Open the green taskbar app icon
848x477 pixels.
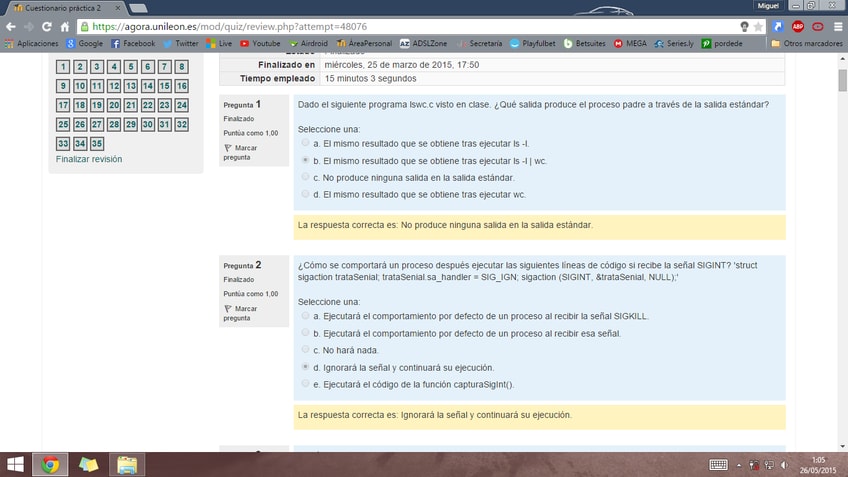(88, 465)
